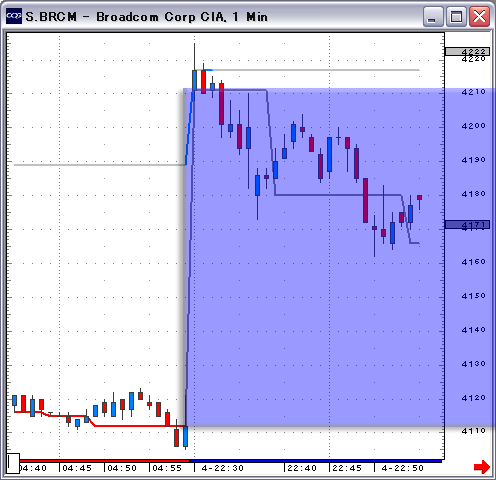Maximize the S.BRCM chart window
Viewport: 496px width, 480px height.
tap(456, 17)
